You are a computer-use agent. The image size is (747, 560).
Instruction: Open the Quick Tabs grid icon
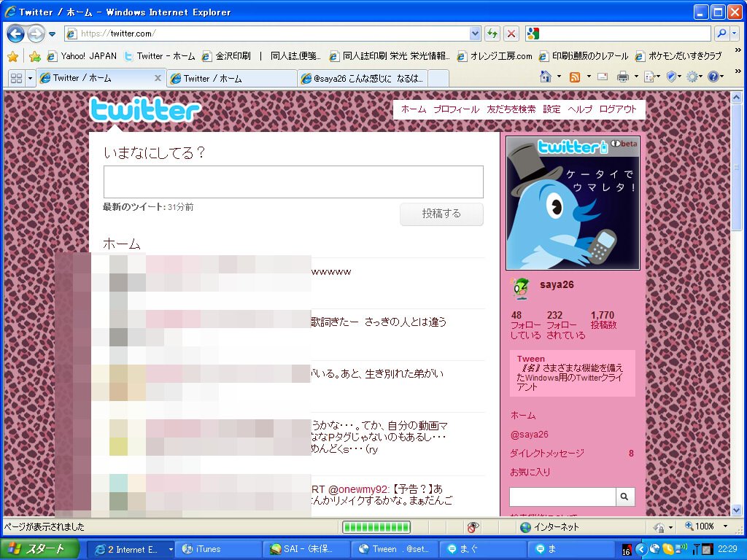click(16, 78)
